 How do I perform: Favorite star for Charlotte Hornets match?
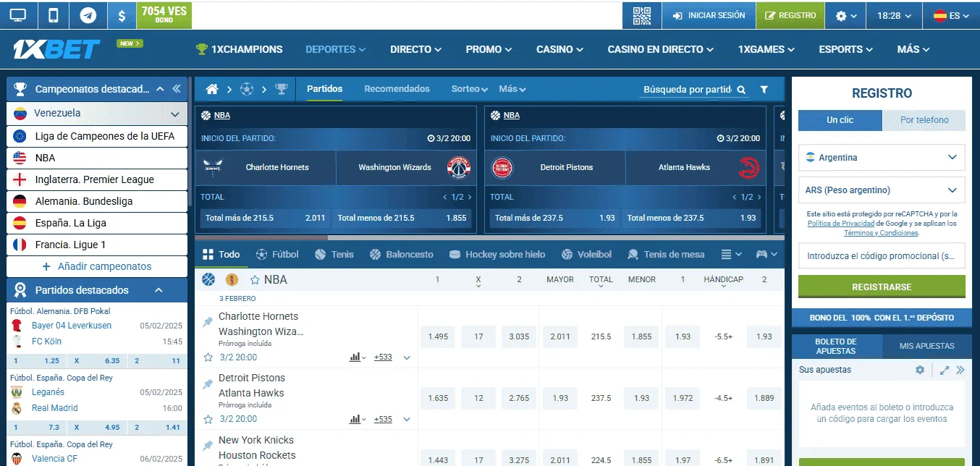click(208, 357)
